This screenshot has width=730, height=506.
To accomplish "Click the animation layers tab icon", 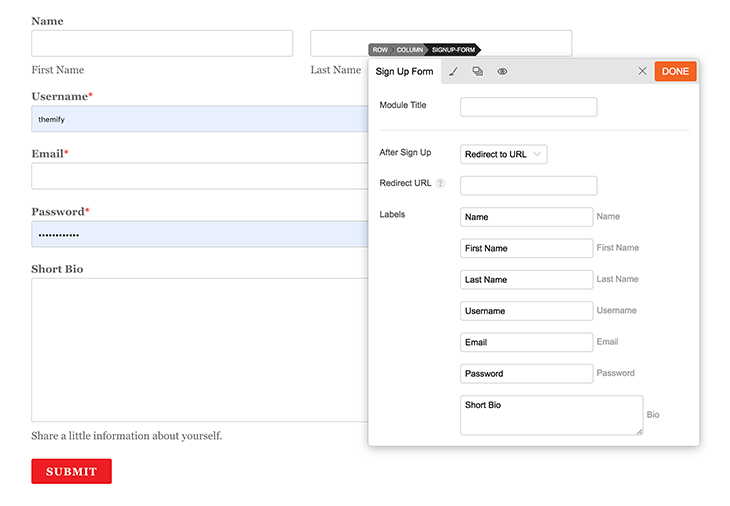I will tap(478, 71).
